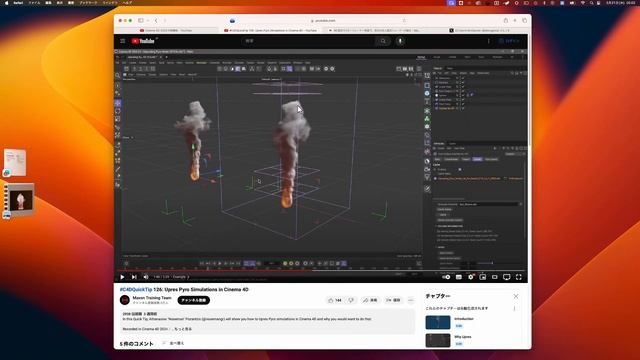This screenshot has width=640, height=360.
Task: Toggle subtitles in the video player
Action: tap(459, 277)
